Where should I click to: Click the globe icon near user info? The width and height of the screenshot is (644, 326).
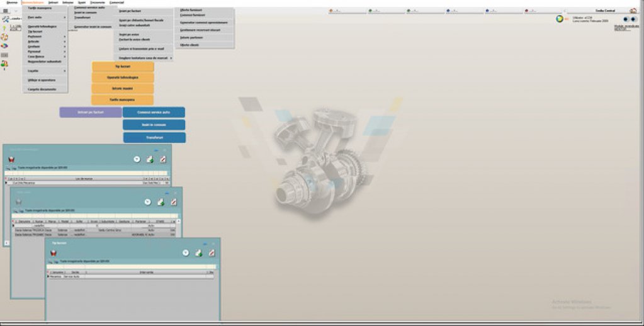[560, 19]
